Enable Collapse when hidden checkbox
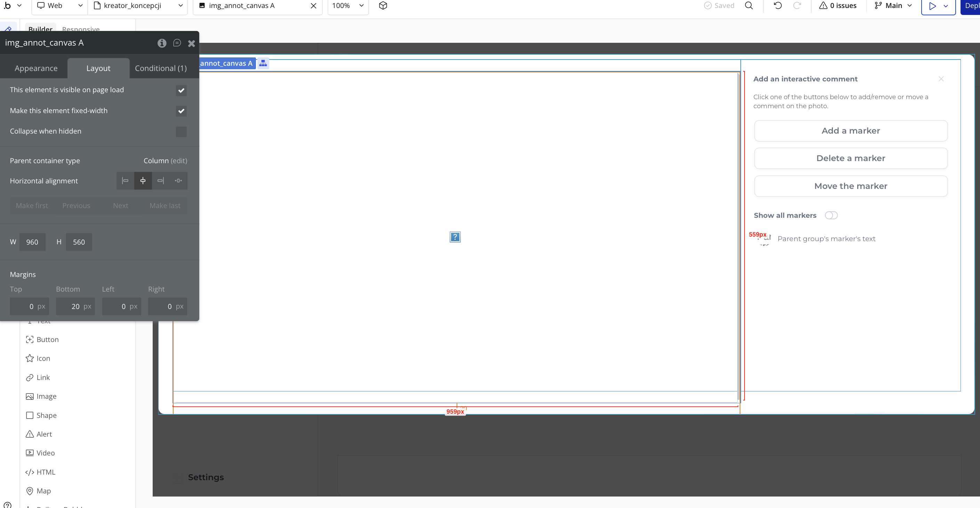 click(181, 132)
